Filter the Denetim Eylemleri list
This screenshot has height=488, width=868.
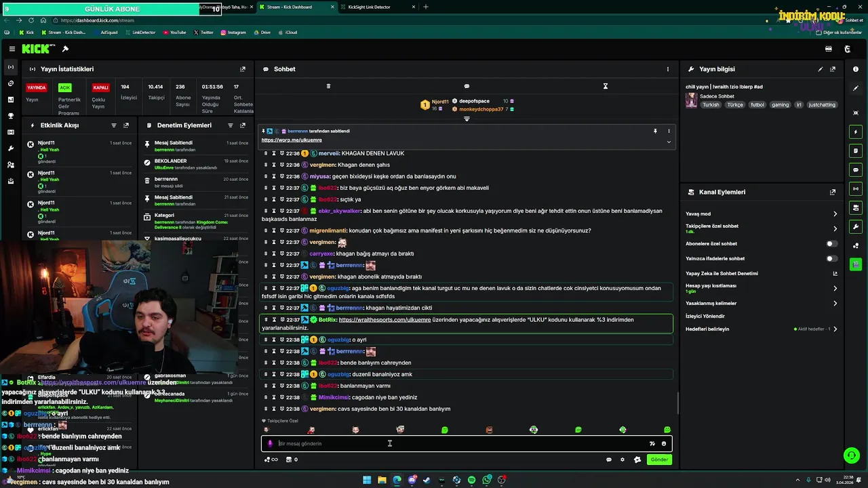231,125
